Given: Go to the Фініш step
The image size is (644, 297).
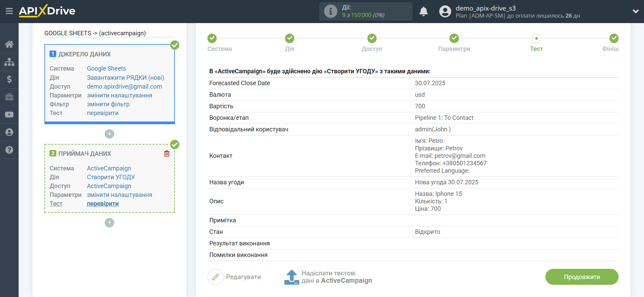Looking at the screenshot, I should [614, 38].
